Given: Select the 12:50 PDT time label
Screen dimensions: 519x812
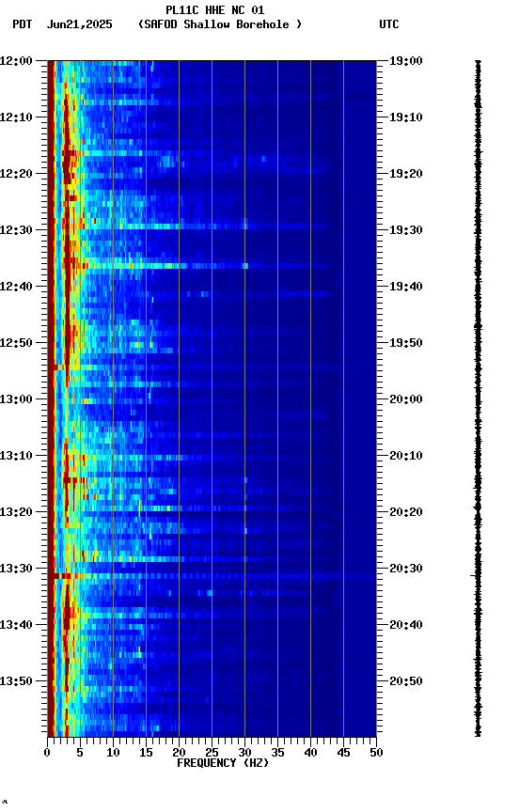Looking at the screenshot, I should [x=16, y=343].
